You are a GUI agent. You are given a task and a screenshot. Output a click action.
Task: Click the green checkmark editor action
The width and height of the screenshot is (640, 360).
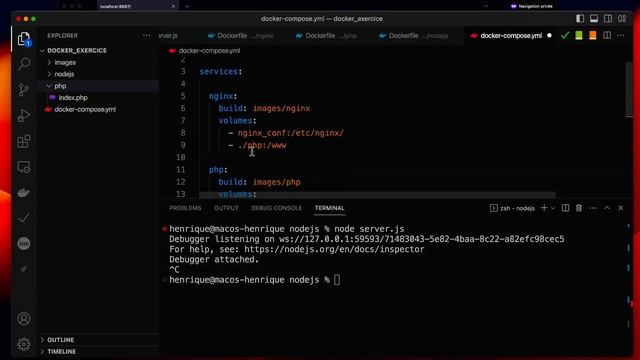564,36
